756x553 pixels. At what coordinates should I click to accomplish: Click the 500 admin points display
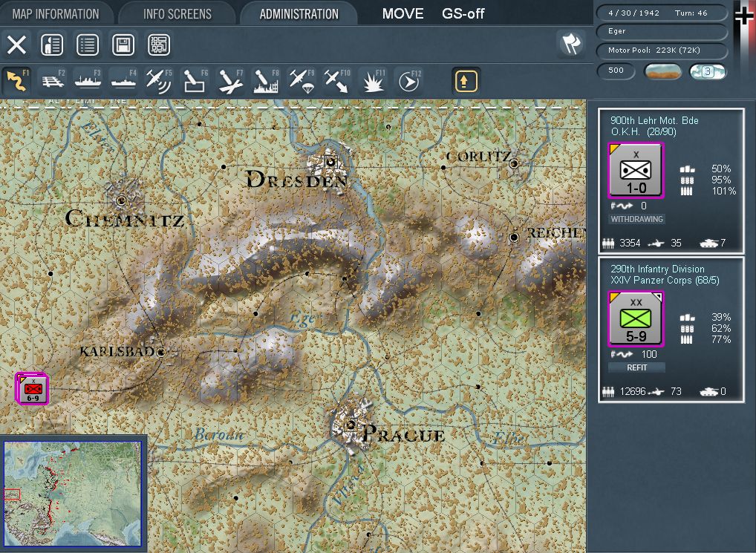[616, 71]
